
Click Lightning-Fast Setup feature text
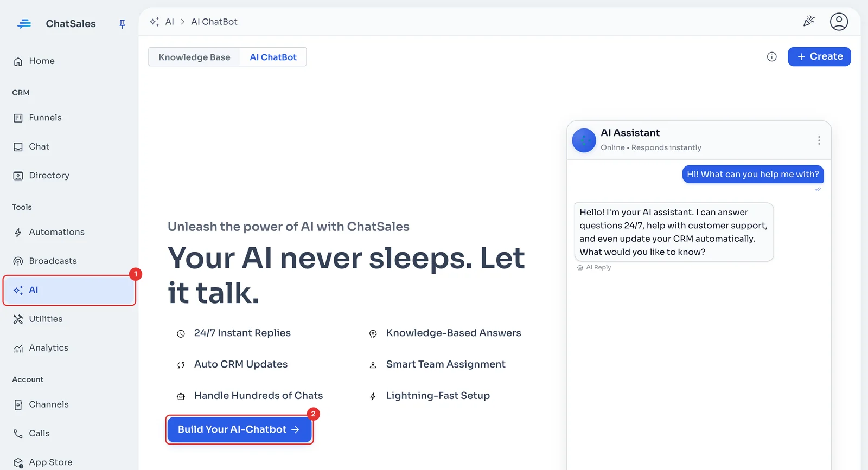coord(438,396)
